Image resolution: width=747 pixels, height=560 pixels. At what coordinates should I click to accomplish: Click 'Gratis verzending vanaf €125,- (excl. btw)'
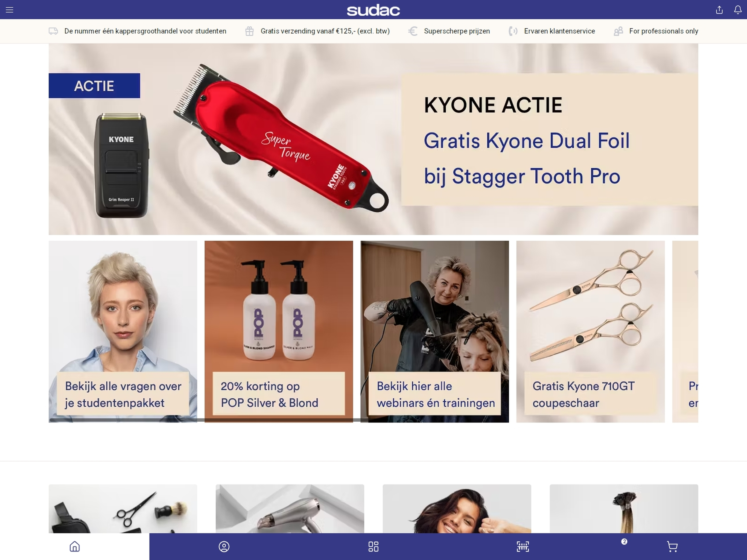(x=325, y=31)
